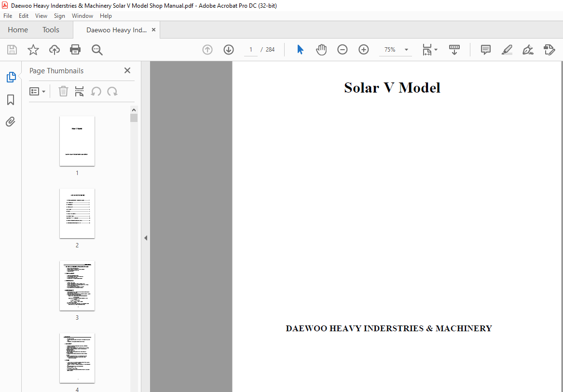
Task: Open the View menu
Action: pos(41,16)
